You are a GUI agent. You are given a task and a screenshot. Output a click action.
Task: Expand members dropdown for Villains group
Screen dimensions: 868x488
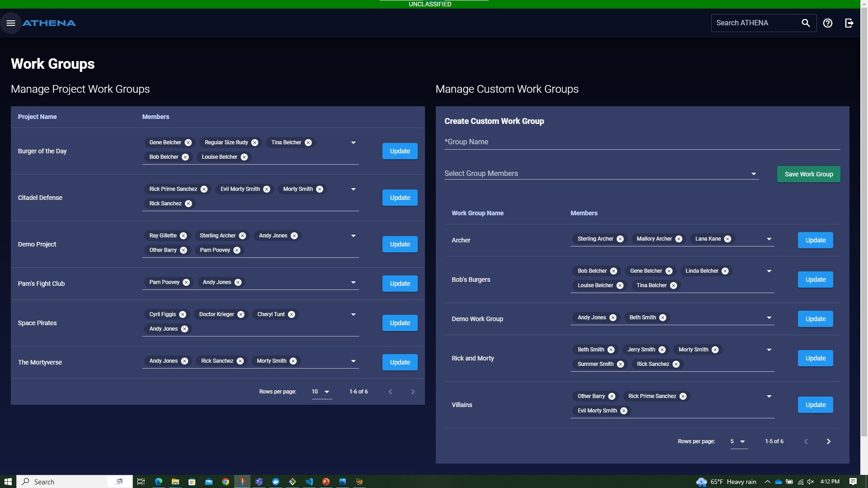(769, 396)
